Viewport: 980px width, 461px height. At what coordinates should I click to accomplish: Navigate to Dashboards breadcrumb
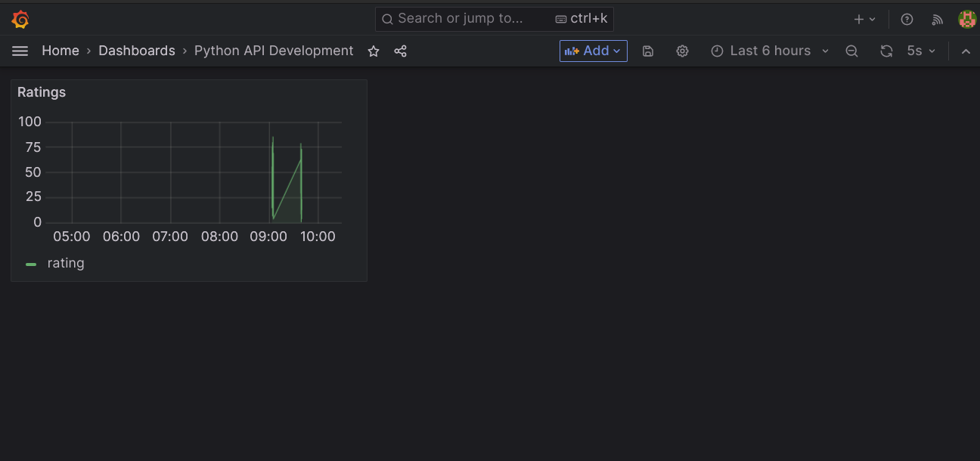click(137, 51)
